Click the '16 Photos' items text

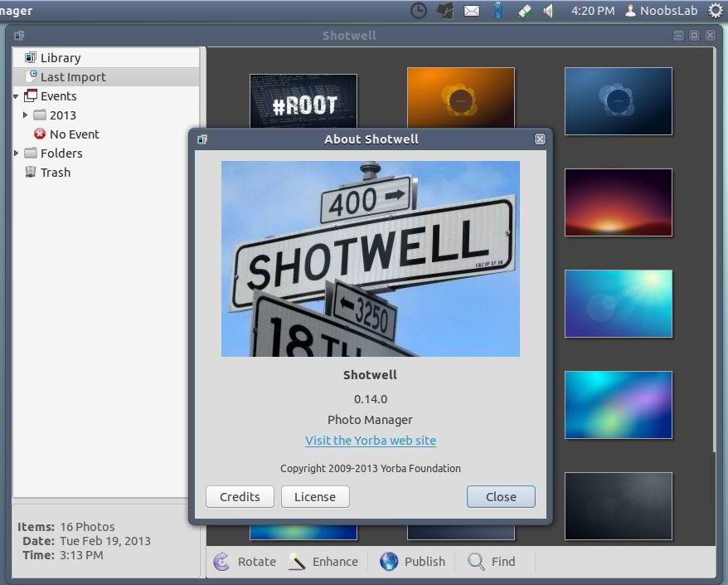tap(87, 527)
